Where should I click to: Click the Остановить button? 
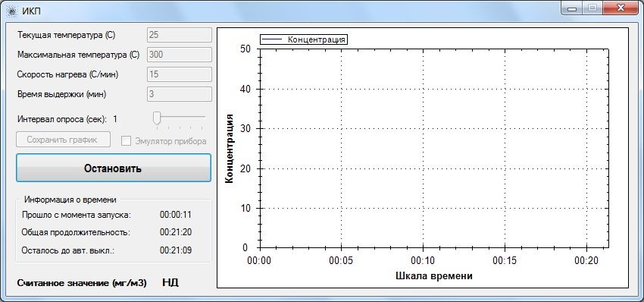click(114, 168)
